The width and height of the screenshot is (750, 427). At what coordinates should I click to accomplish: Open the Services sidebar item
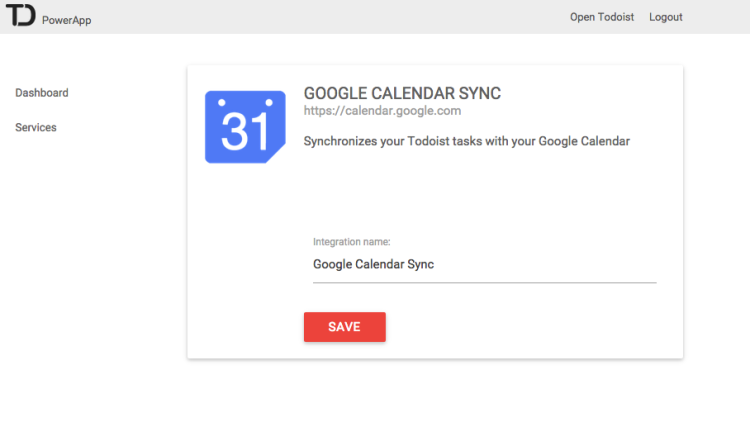click(36, 127)
